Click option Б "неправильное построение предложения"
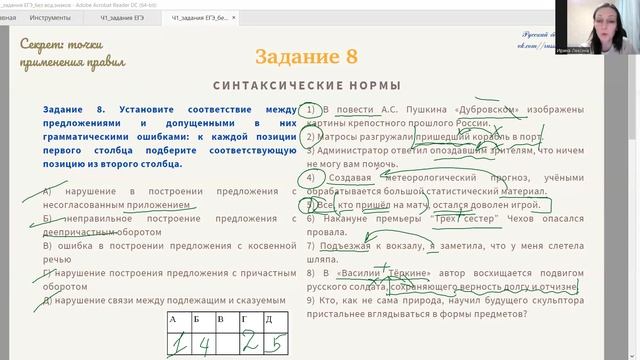Image resolution: width=640 pixels, height=360 pixels. coord(169,225)
